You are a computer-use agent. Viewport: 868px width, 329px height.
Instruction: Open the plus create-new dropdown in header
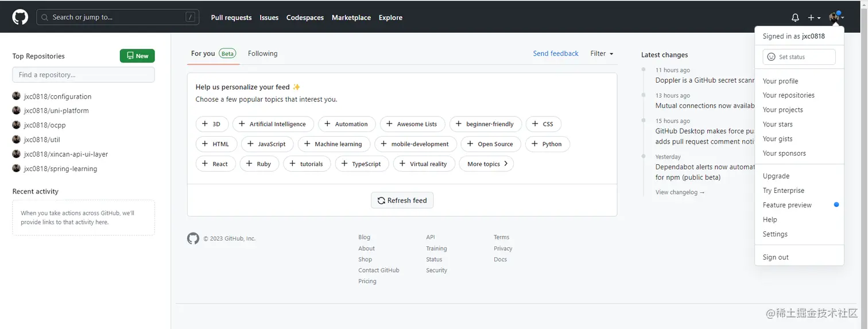814,18
